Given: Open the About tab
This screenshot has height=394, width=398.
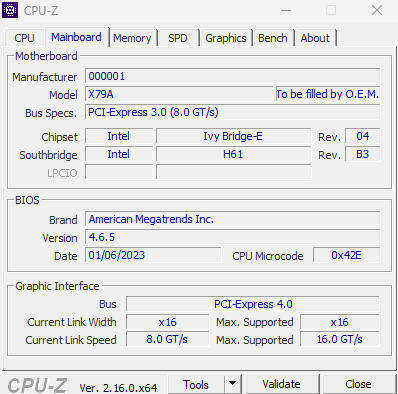Looking at the screenshot, I should (315, 38).
